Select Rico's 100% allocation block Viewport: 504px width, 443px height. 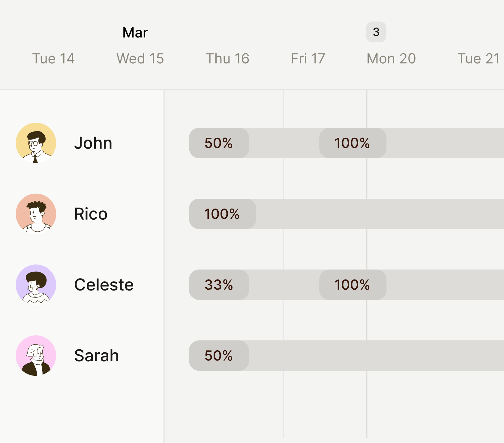222,214
